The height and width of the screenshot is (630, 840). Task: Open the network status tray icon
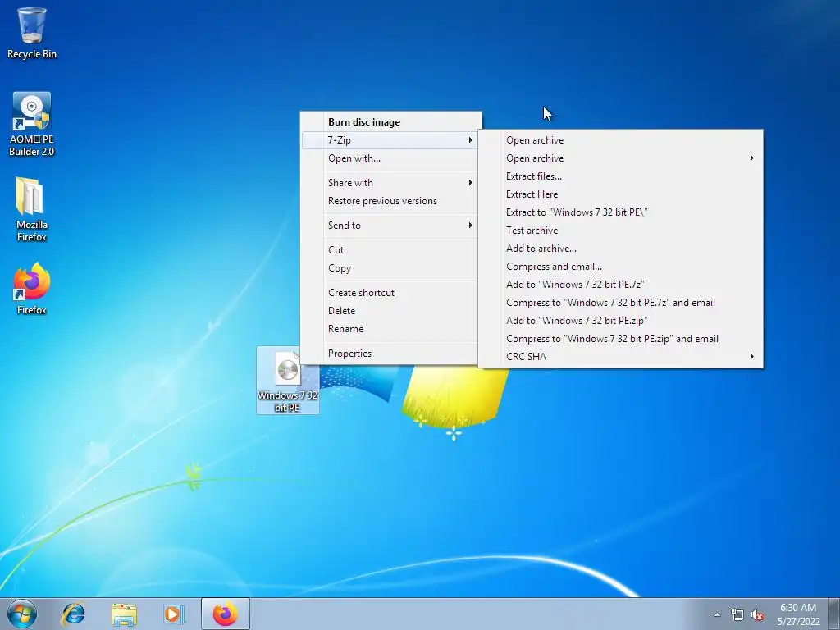tap(737, 614)
